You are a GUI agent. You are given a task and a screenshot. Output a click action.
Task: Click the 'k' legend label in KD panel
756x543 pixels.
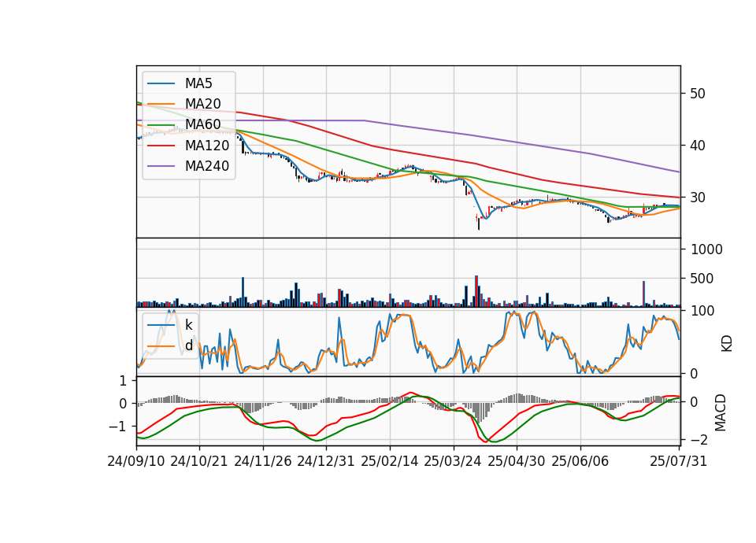pos(188,325)
